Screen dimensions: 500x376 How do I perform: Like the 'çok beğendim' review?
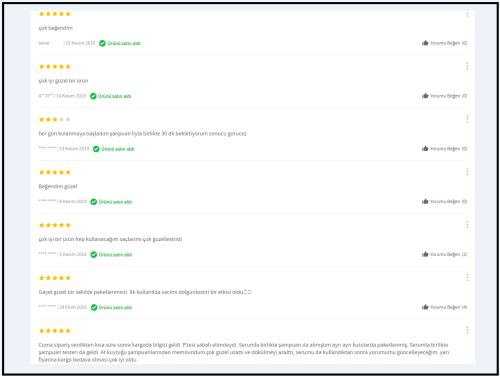coord(444,43)
